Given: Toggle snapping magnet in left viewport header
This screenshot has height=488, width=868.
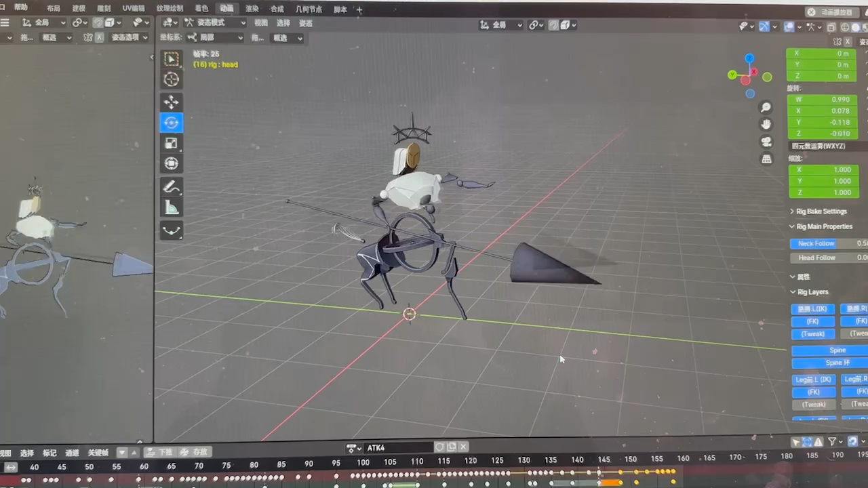Looking at the screenshot, I should point(98,22).
